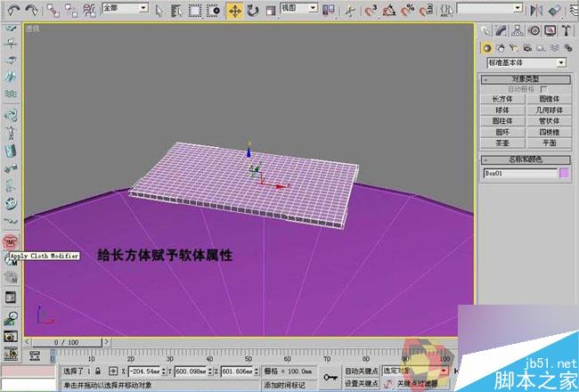The width and height of the screenshot is (579, 392).
Task: Select the Cameras category icon
Action: [527, 47]
